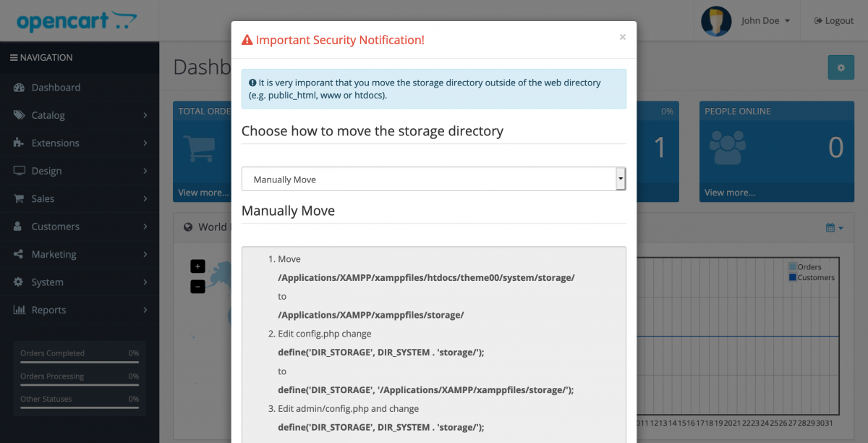Click the Marketing share icon
868x443 pixels.
click(19, 254)
